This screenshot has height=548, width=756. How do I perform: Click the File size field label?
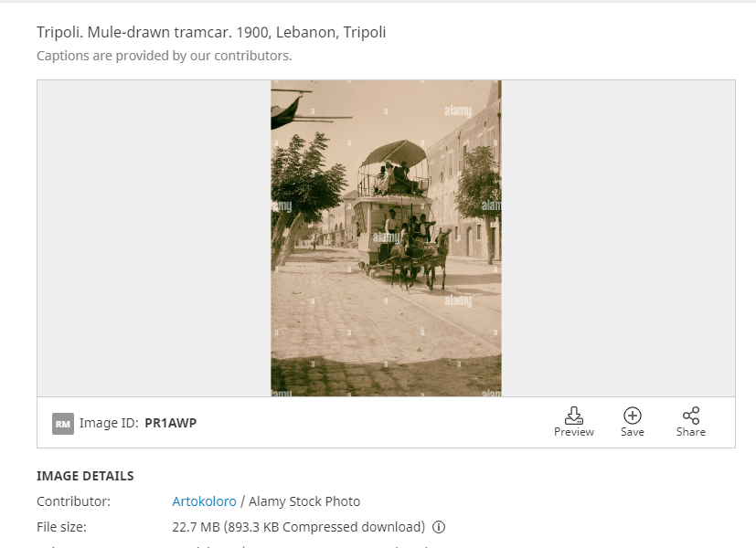click(61, 527)
